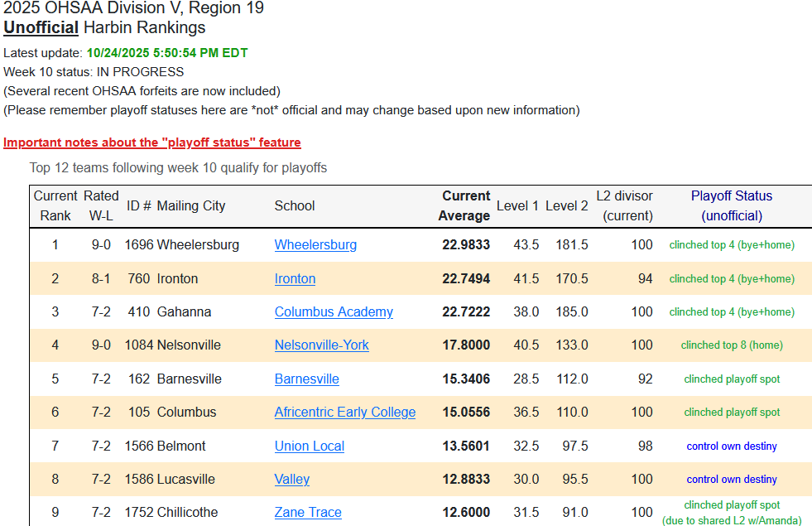Click the Level 1 column header
This screenshot has height=526, width=812.
tap(517, 205)
